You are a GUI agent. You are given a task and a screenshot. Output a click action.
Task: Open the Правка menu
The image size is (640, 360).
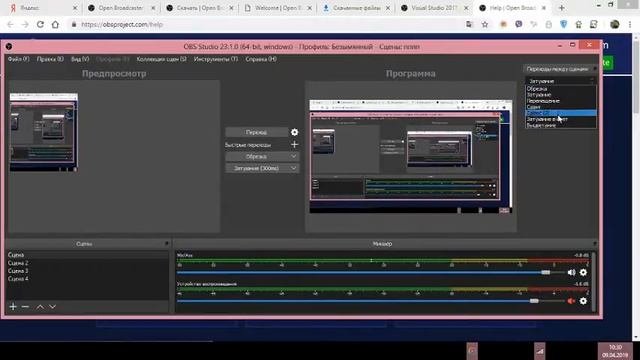click(x=50, y=59)
